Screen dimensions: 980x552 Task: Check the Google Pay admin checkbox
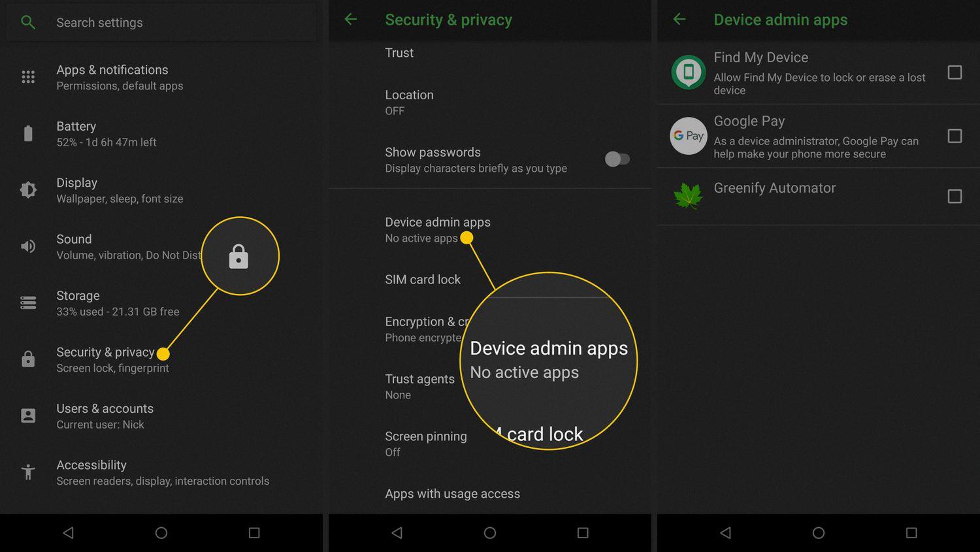[x=955, y=136]
